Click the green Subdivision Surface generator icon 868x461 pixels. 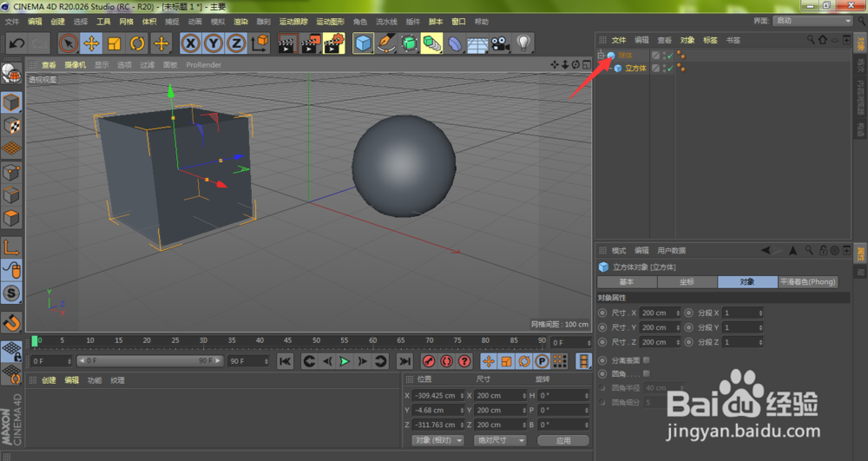click(x=409, y=43)
